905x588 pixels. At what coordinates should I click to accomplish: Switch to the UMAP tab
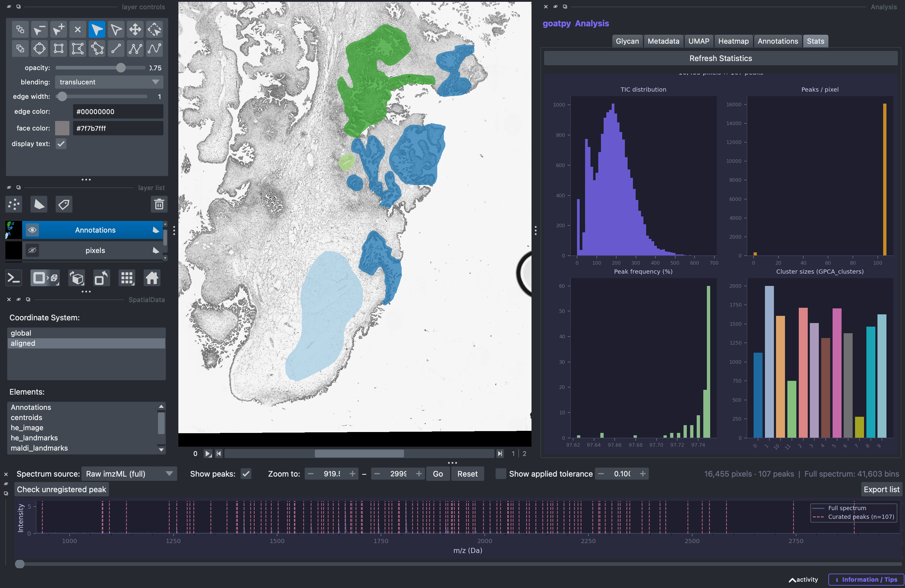point(699,41)
